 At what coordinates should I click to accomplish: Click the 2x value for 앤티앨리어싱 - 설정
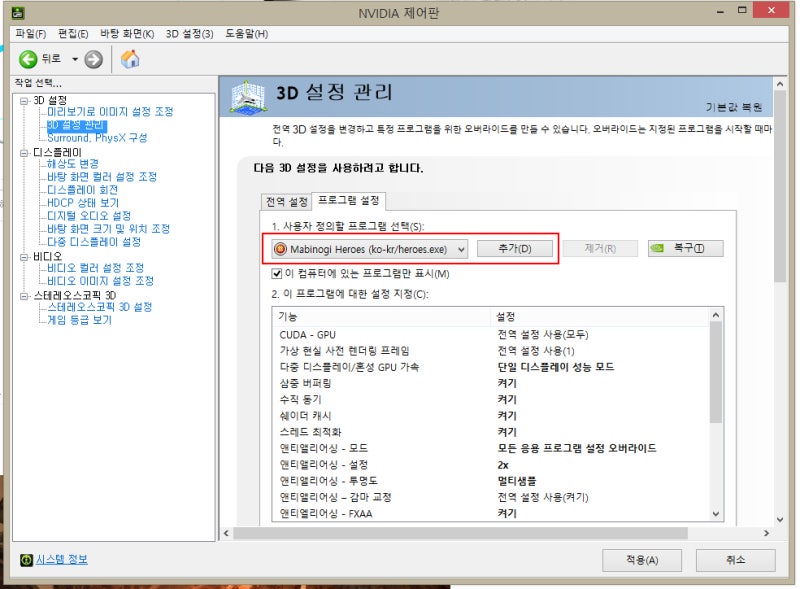coord(503,465)
